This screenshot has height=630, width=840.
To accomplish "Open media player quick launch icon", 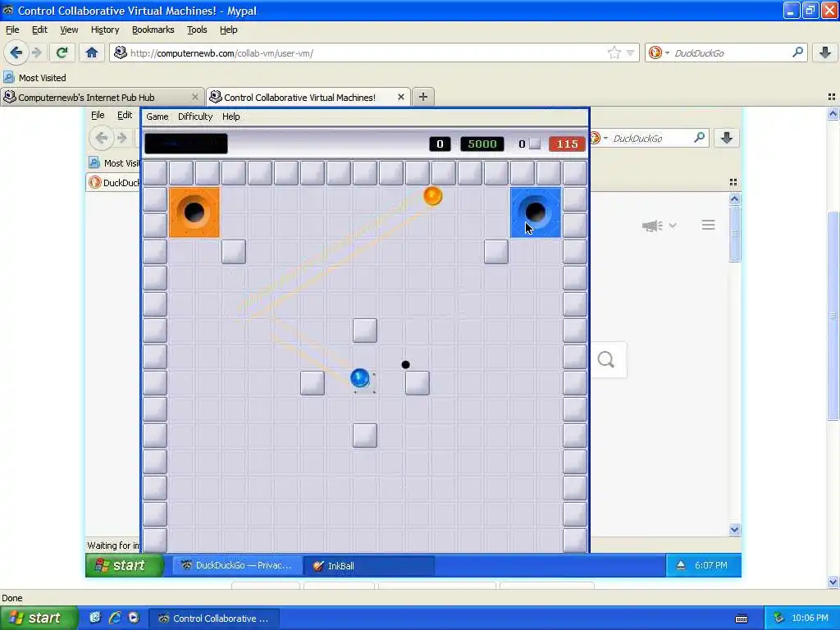I will (x=134, y=618).
